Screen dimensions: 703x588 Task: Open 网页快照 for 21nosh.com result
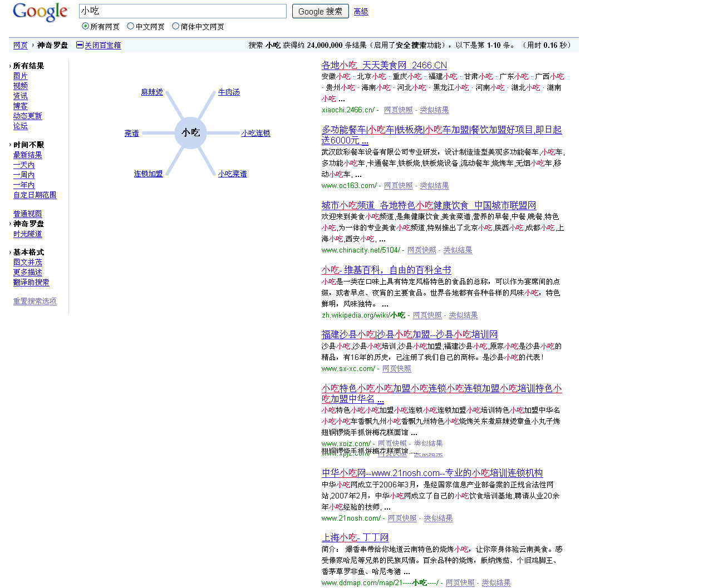402,518
